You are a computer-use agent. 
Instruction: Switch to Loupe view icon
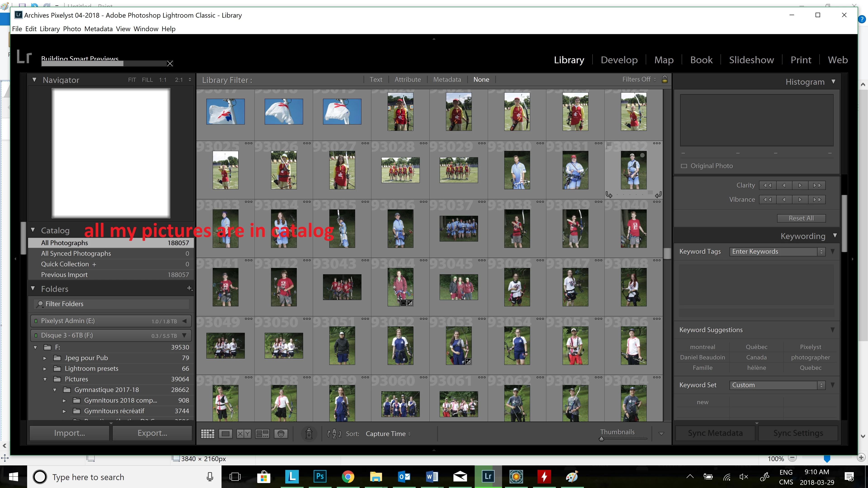[225, 434]
